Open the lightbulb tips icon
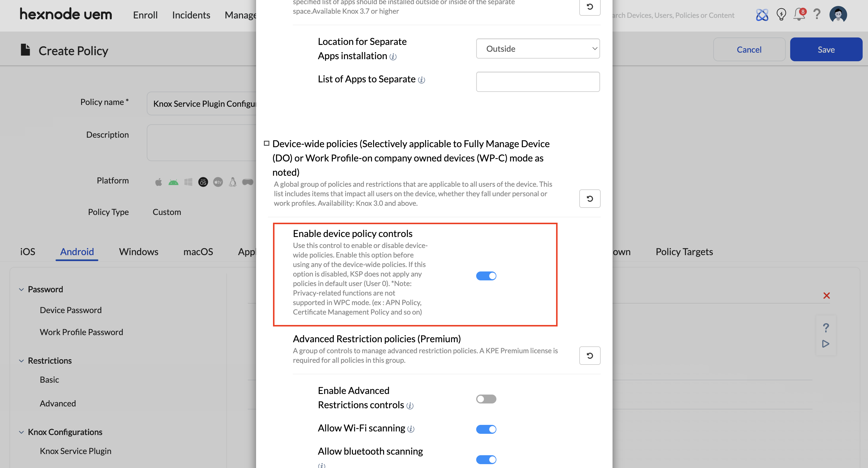 (x=781, y=15)
